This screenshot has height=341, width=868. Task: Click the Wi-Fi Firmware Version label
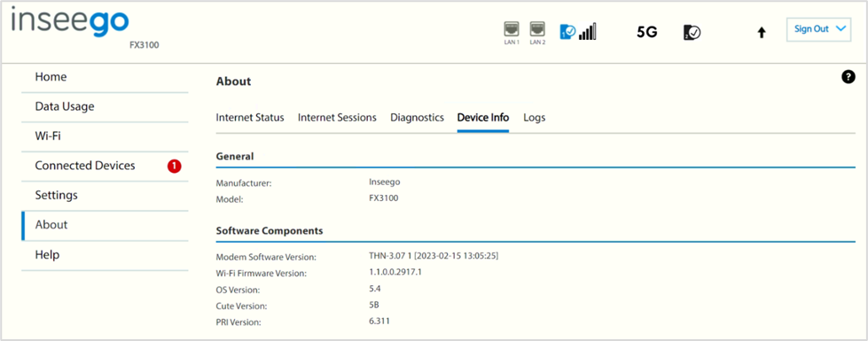click(262, 274)
